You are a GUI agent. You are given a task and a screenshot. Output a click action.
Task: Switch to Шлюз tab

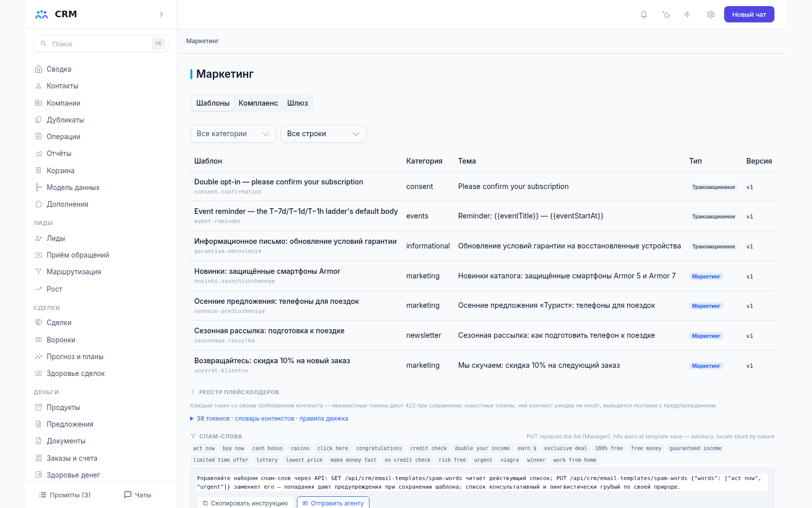coord(297,103)
